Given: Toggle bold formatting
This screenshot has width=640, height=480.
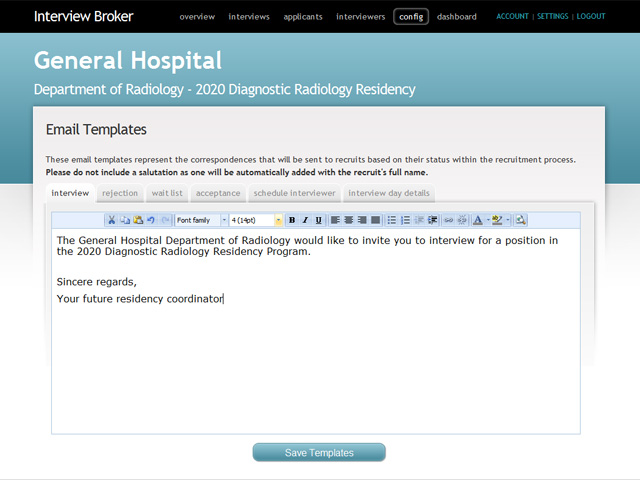Looking at the screenshot, I should click(x=291, y=220).
